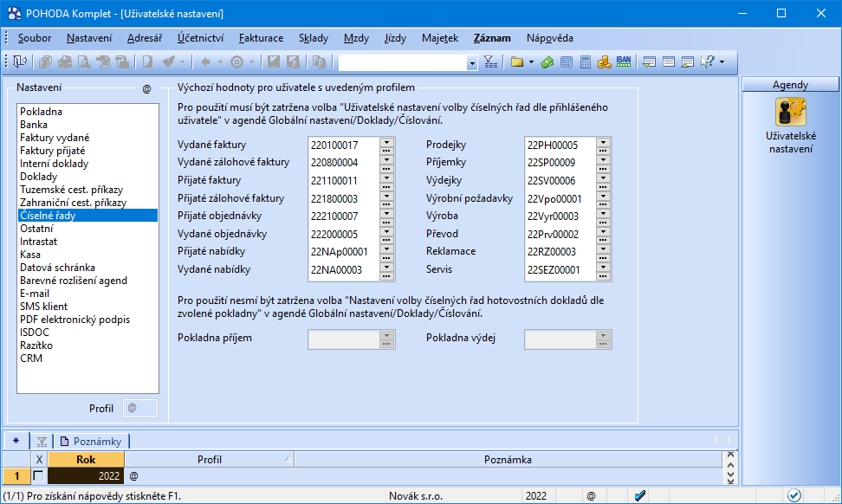Open the Sklady menu

tap(314, 38)
